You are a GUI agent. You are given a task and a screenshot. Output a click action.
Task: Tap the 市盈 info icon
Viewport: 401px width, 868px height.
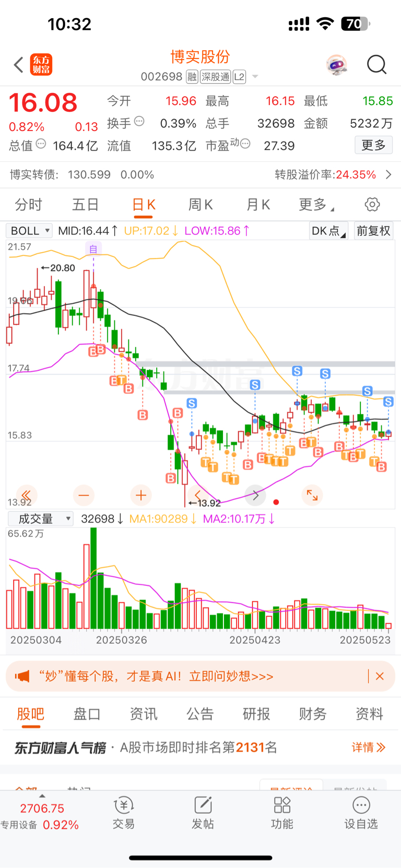(245, 144)
